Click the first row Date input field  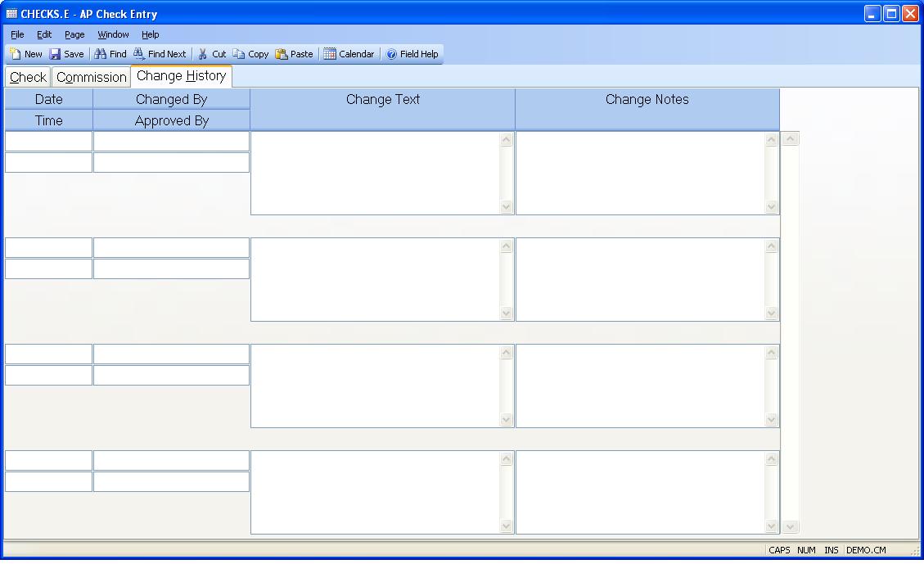point(48,142)
